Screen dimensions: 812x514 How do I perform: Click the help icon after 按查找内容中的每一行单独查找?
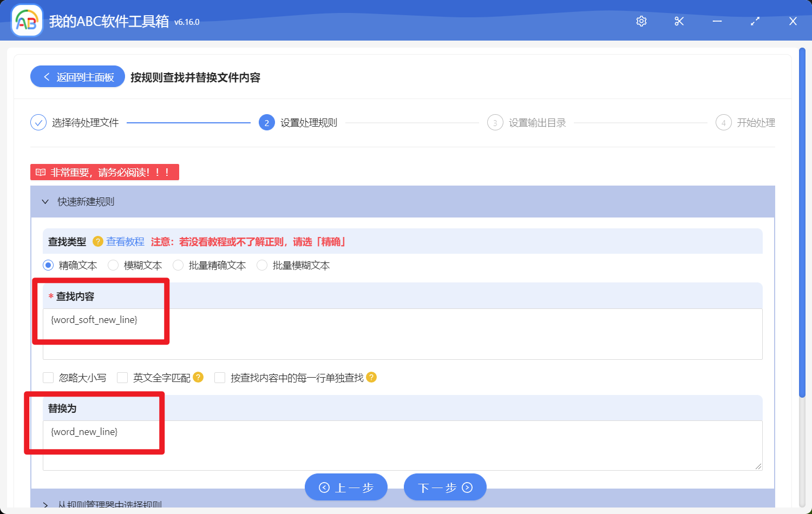(x=372, y=377)
